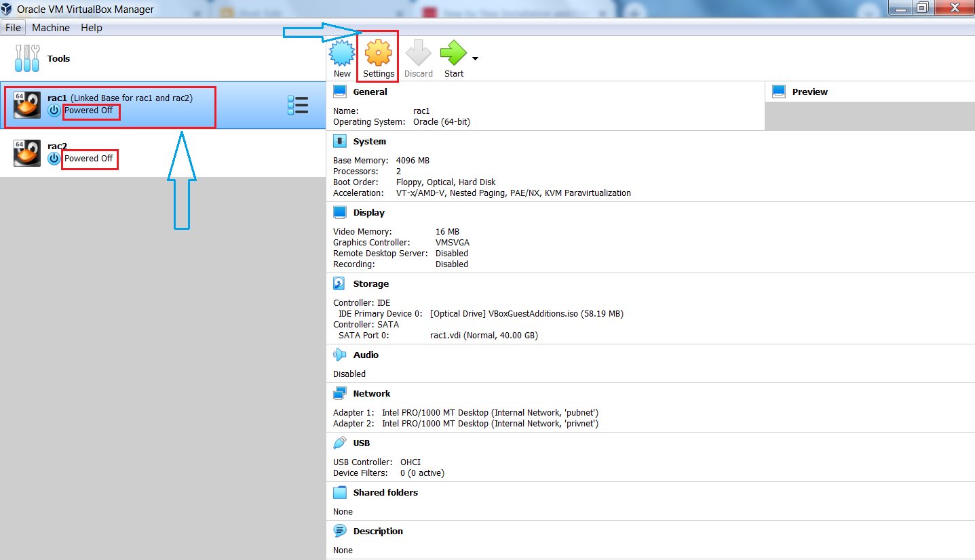Click the 'Oracle (64-bit)' operating system value
This screenshot has width=975, height=560.
point(442,122)
